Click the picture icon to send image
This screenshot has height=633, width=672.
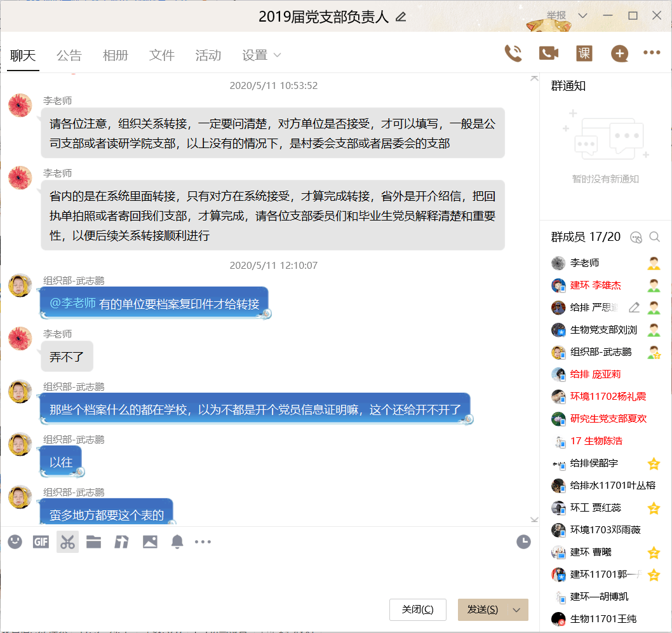(150, 541)
